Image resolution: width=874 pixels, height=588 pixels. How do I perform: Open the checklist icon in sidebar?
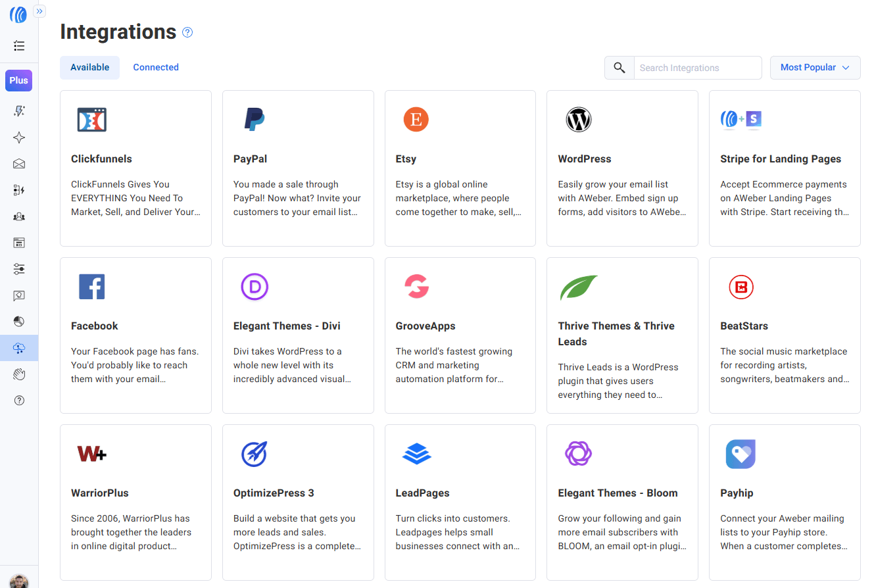coord(19,46)
